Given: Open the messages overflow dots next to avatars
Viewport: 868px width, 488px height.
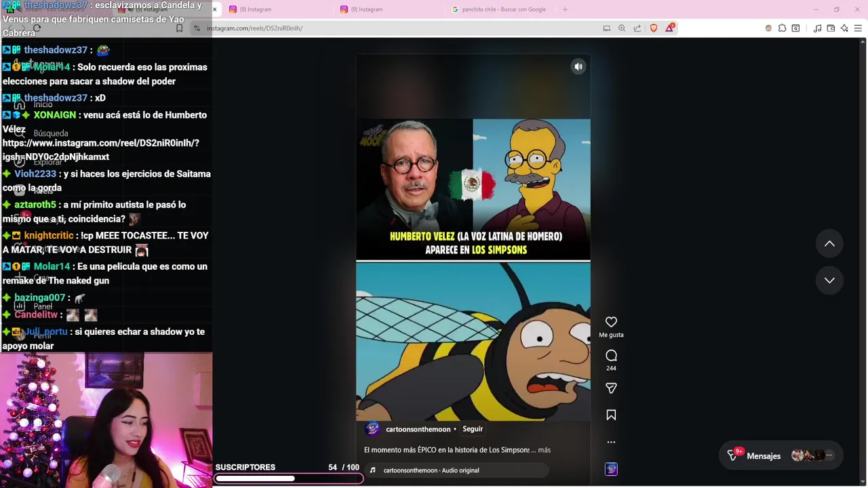Looking at the screenshot, I should 829,455.
